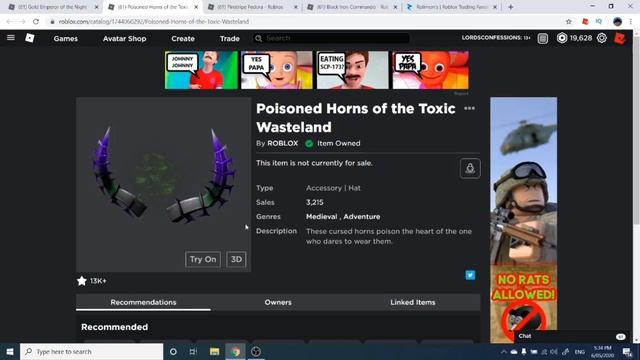
Task: Open Task View on the taskbar
Action: 193,351
